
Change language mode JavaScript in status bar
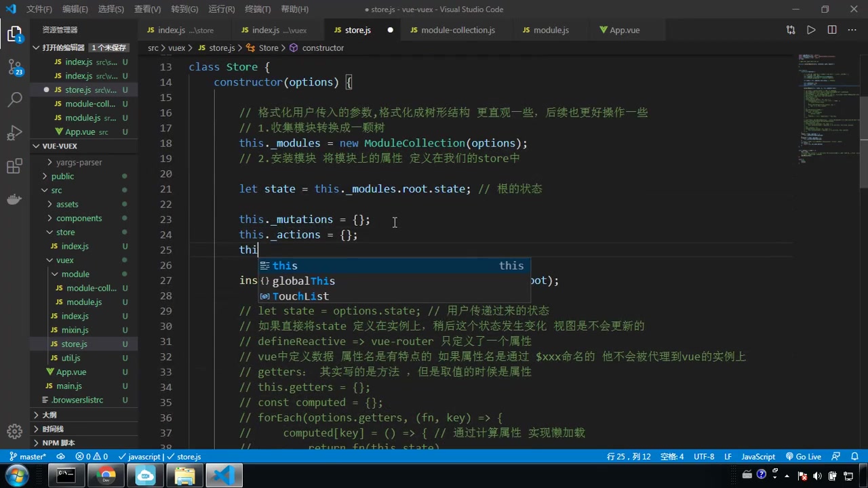coord(758,457)
